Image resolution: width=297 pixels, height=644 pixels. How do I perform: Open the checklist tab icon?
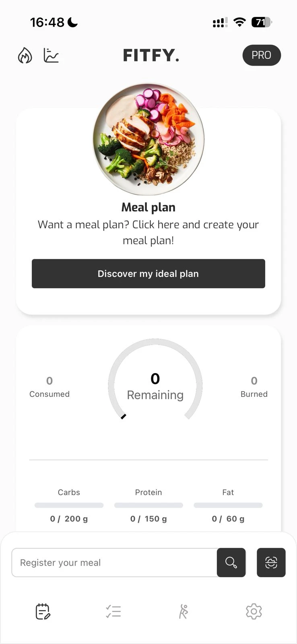113,612
